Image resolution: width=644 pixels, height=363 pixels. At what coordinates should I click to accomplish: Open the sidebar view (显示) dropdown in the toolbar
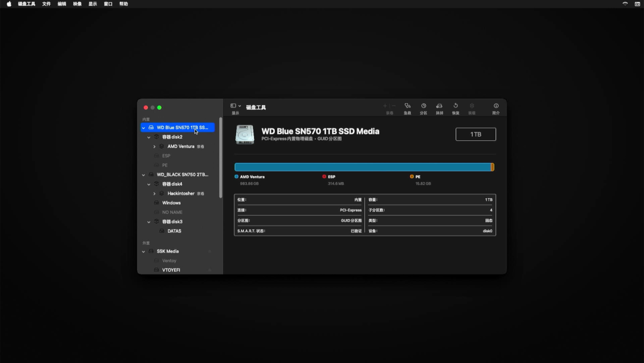pyautogui.click(x=236, y=106)
